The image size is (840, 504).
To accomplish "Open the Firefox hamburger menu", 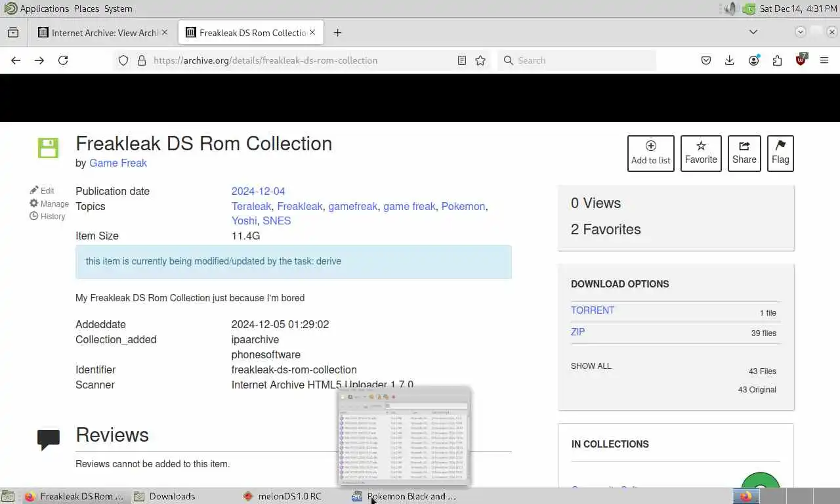I will (824, 60).
